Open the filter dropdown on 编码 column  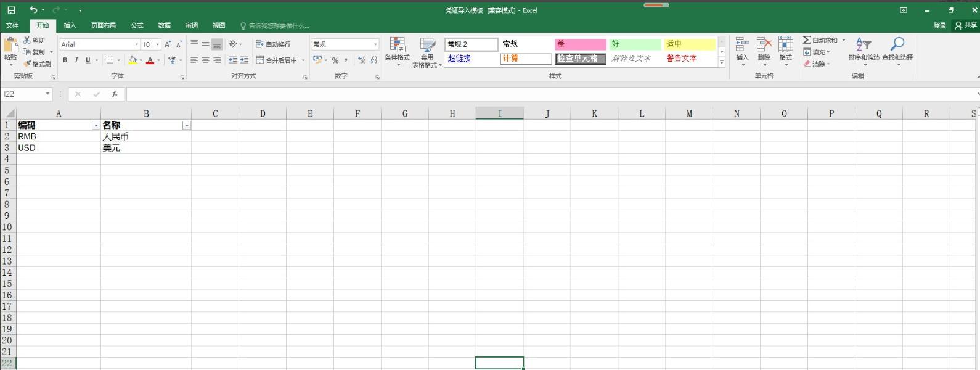pos(96,125)
